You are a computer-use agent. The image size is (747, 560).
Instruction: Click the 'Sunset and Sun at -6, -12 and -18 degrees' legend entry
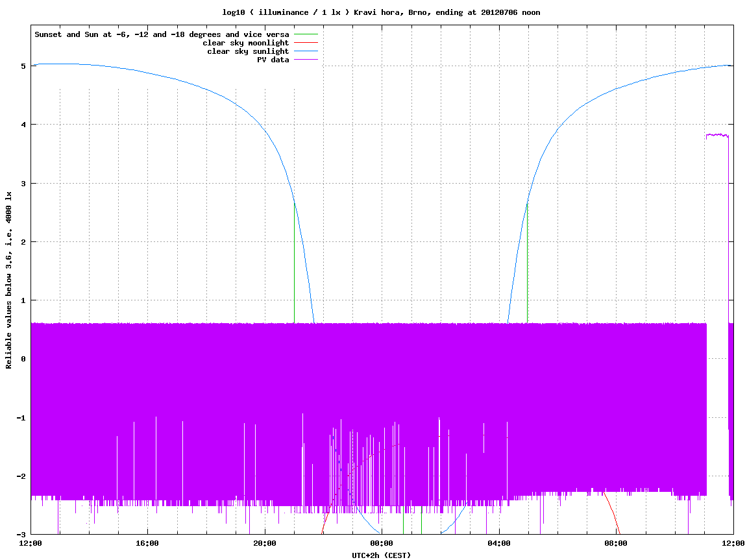point(162,34)
